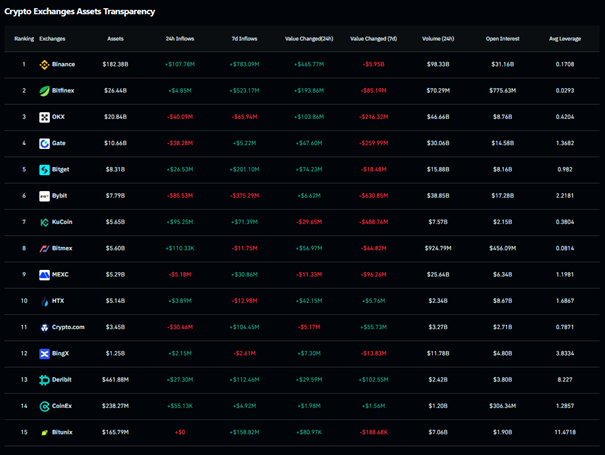Sort by Assets column header
Screen dimensions: 605x455
116,39
